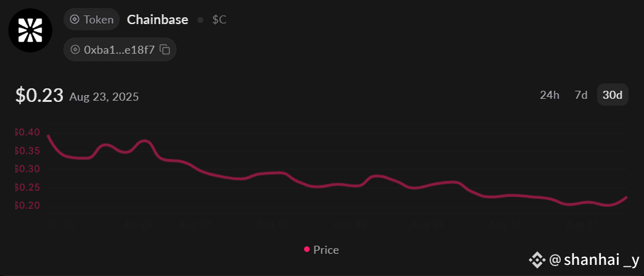Click the Aug 01 axis marker
The image size is (644, 276).
click(195, 224)
